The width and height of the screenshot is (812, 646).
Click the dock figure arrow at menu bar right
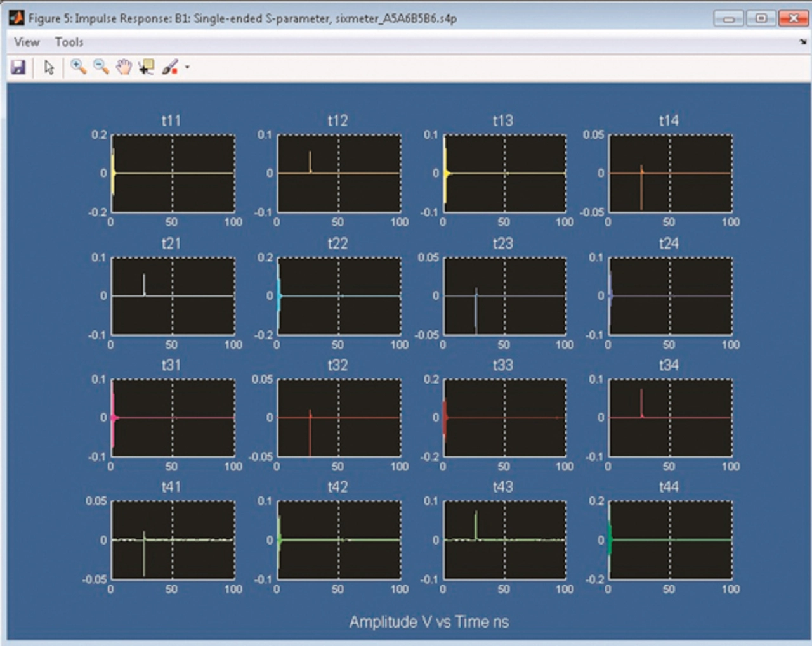tap(802, 42)
